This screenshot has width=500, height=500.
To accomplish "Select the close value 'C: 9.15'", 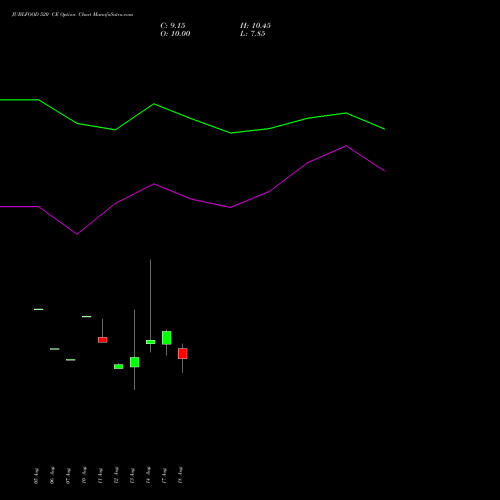I will click(x=173, y=26).
